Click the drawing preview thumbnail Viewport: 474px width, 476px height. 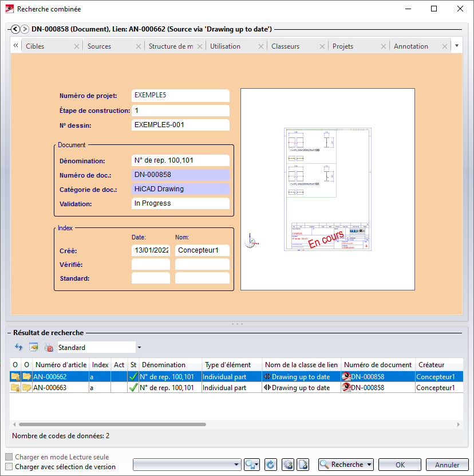coord(327,189)
